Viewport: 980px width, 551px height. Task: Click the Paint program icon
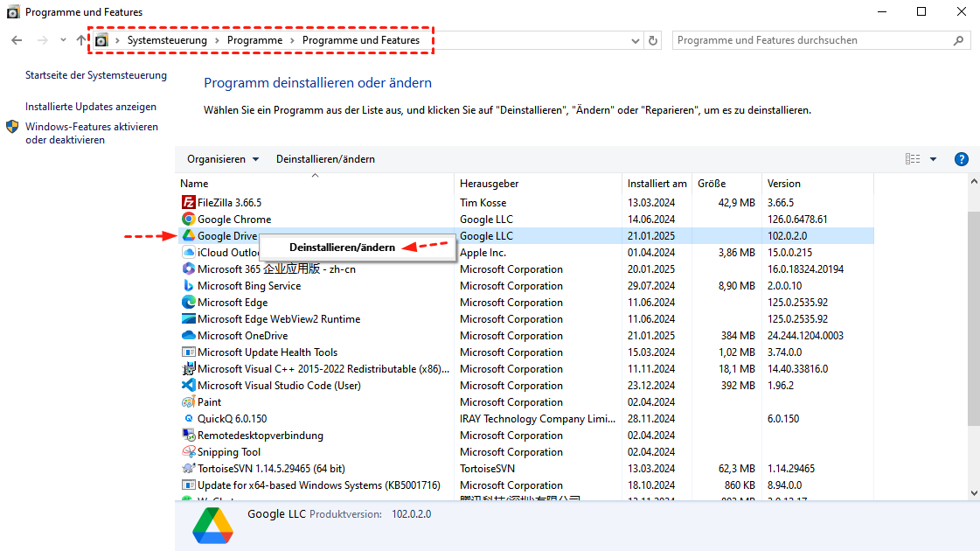tap(188, 401)
